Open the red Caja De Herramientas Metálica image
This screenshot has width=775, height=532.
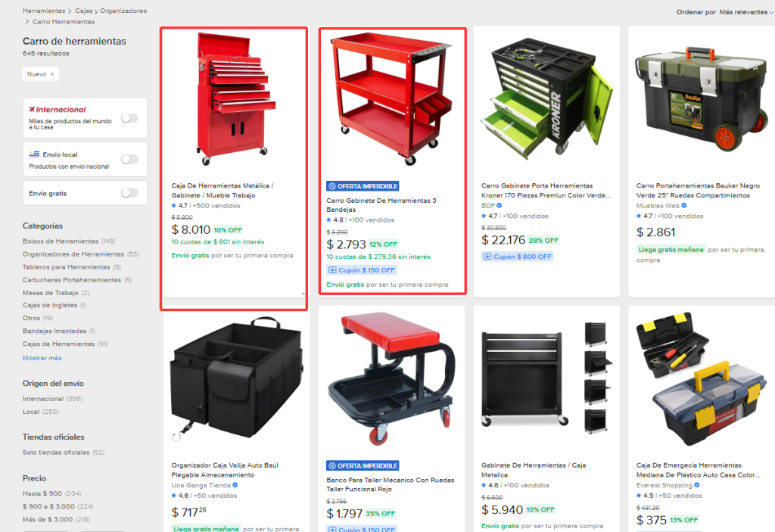234,99
